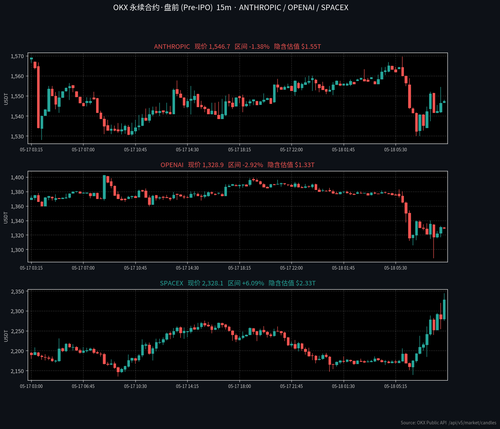Click the '05-17 18:00' tick under SpaceX chart
Image resolution: width=500 pixels, height=429 pixels.
(x=239, y=386)
